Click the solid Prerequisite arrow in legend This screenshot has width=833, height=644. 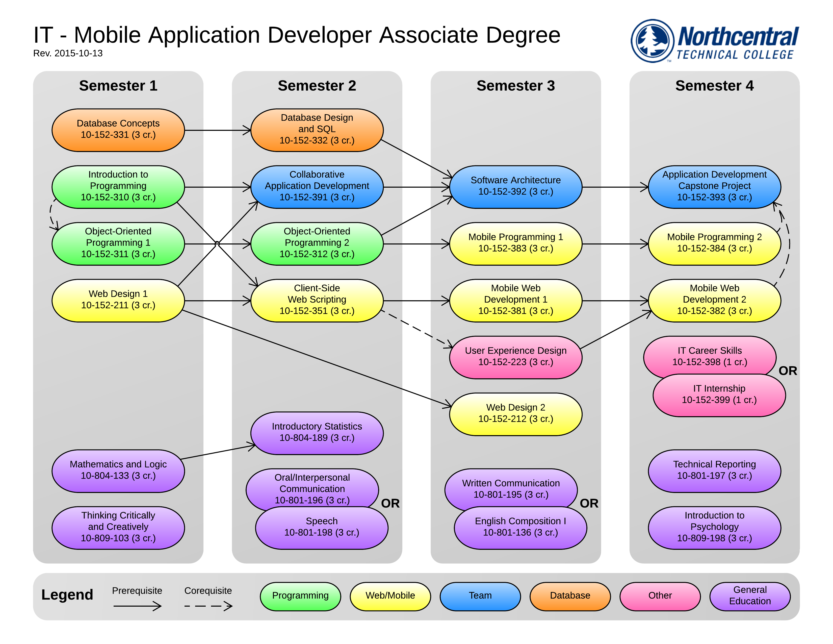click(x=137, y=605)
